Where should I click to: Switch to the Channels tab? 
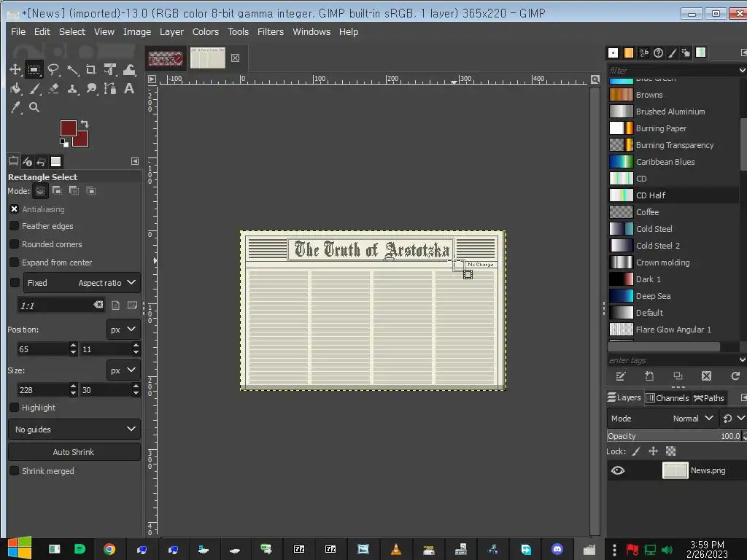coord(667,397)
